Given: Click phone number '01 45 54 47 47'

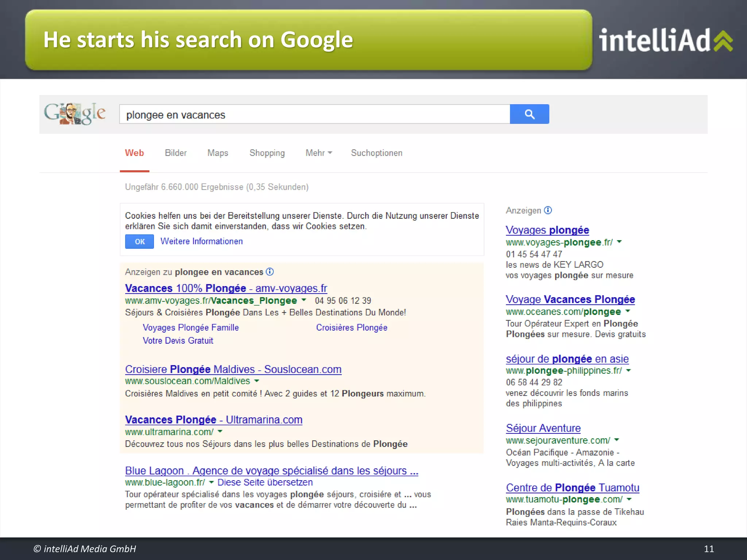Looking at the screenshot, I should point(534,254).
